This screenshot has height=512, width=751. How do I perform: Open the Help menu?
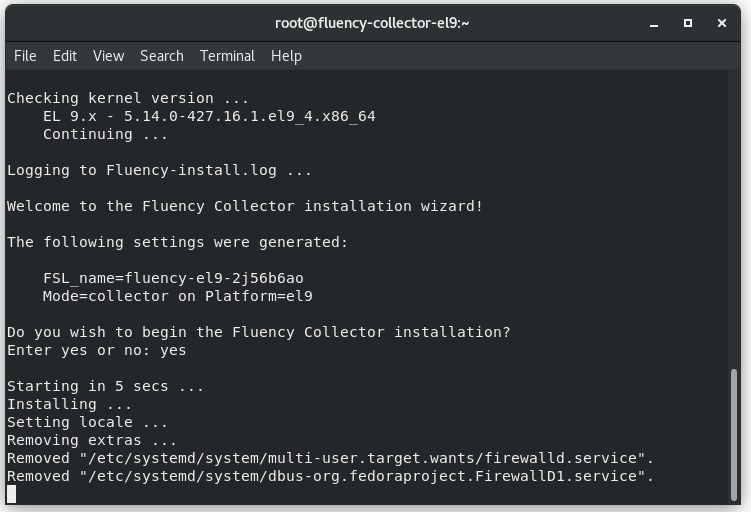coord(286,56)
